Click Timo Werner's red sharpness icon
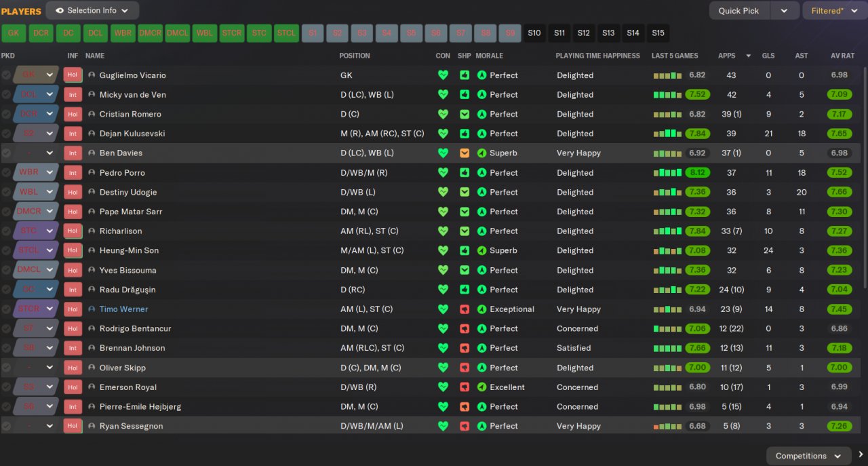Image resolution: width=868 pixels, height=466 pixels. (465, 309)
